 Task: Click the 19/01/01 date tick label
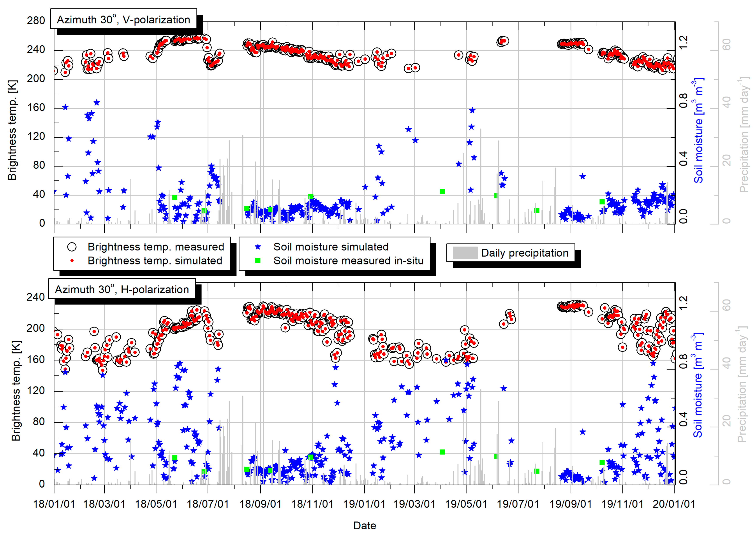coord(364,504)
